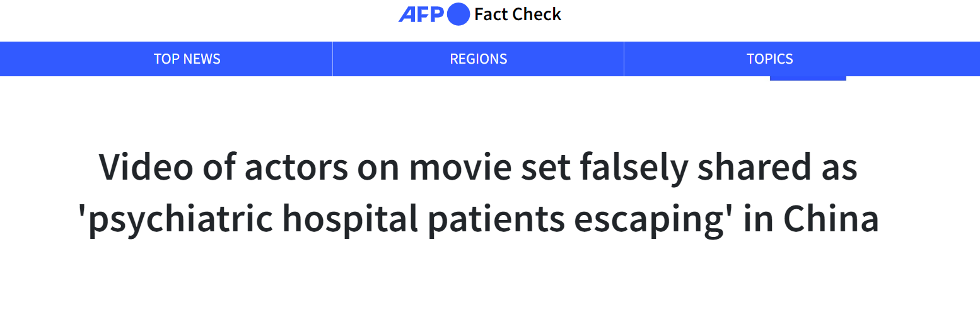Click the AFP logo lettering
Viewport: 980px width, 312px height.
pyautogui.click(x=421, y=14)
